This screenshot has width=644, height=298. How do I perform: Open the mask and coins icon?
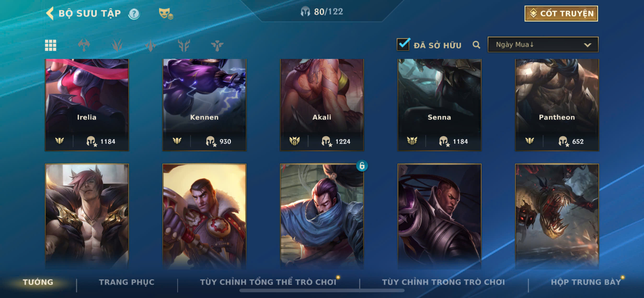point(166,13)
